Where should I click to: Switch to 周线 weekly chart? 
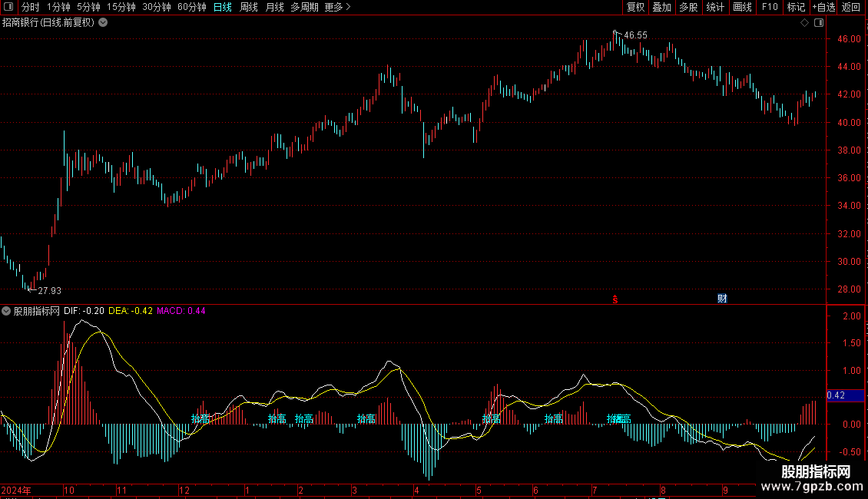249,7
